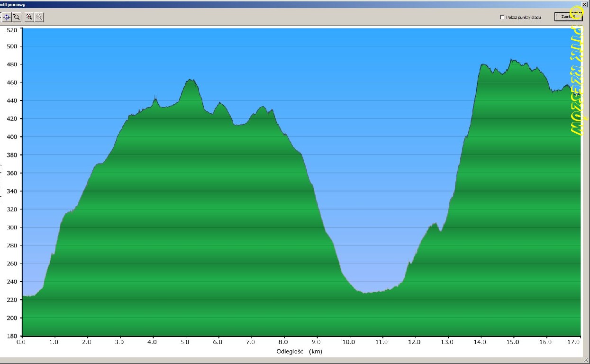
Task: Click the yellow PTTK RZESZÓW watermark text
Action: pos(576,80)
